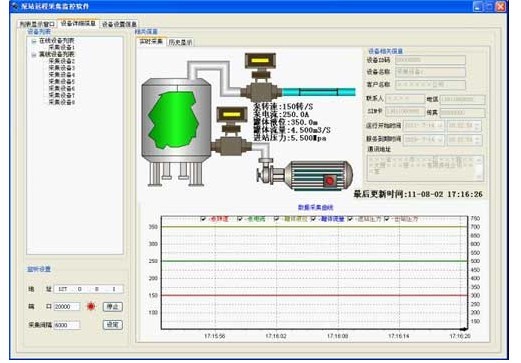Toggle the green pump current curve checkbox
This screenshot has height=363, width=521.
click(x=239, y=219)
